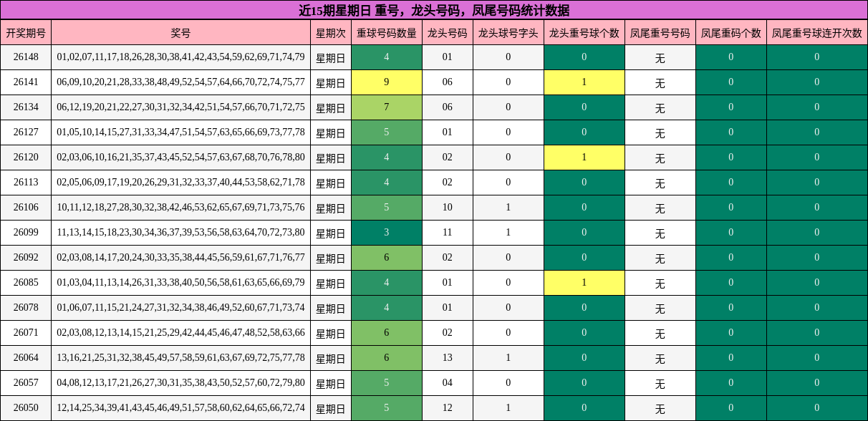Click dragon head number 12 in row 26050
Viewport: 868px width, 421px height.
[448, 408]
